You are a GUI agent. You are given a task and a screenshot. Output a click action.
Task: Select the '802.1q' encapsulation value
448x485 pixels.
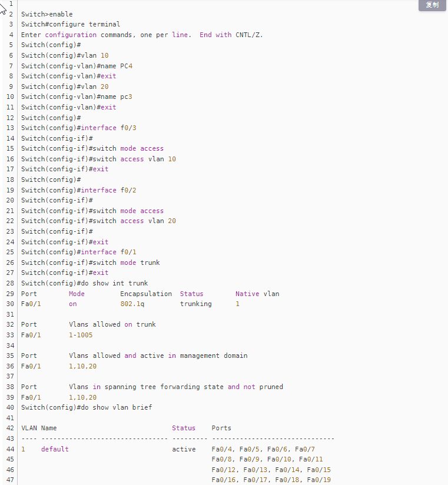coord(132,304)
